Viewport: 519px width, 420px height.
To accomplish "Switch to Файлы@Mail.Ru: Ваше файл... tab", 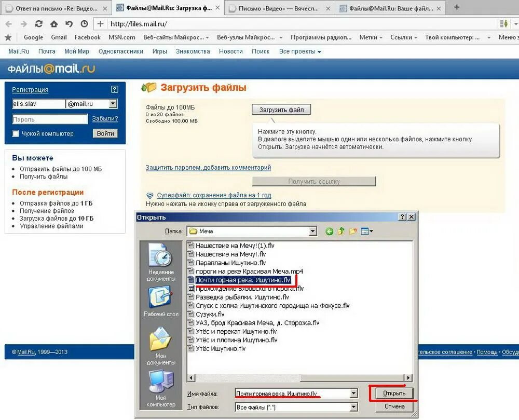I will click(391, 9).
